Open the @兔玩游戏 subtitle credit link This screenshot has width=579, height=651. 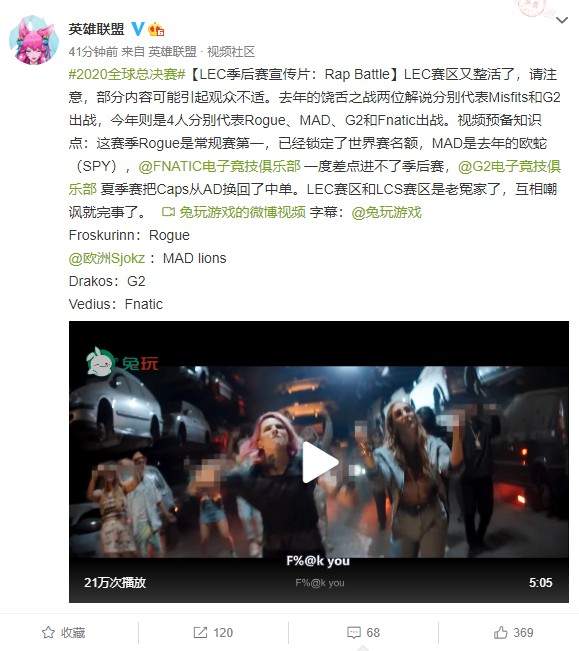coord(386,212)
